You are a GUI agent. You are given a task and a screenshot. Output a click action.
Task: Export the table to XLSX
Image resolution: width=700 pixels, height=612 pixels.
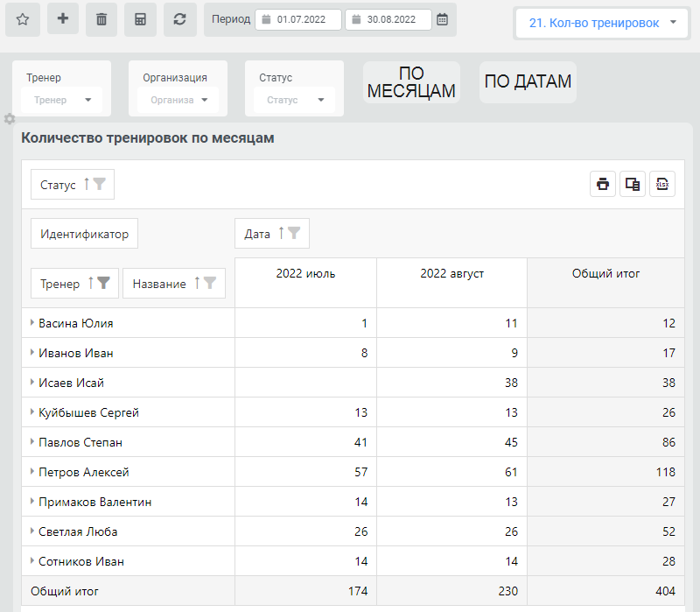point(662,184)
